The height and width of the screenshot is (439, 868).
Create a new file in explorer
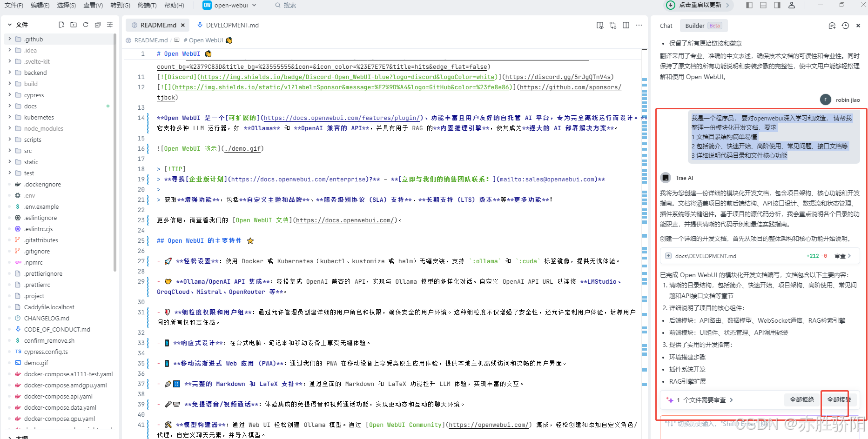[x=61, y=25]
